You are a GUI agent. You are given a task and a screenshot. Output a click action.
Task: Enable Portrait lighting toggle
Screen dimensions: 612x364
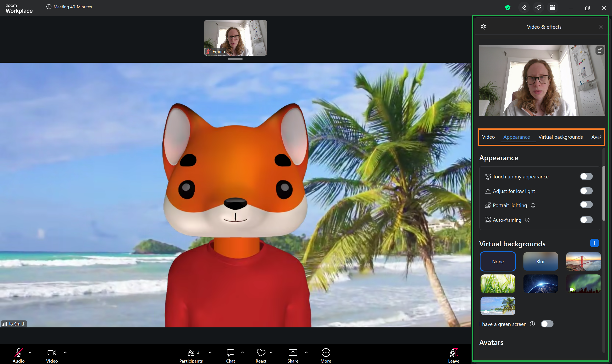click(x=586, y=205)
